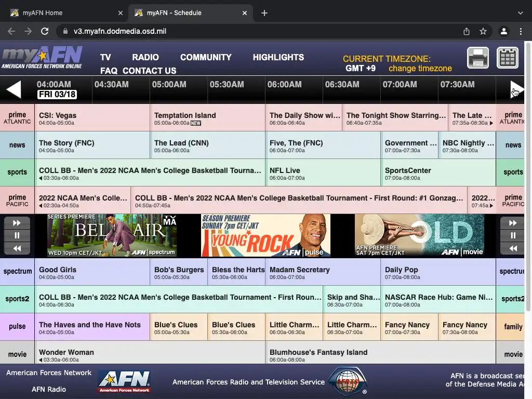Pause using right-side carousel control
The image size is (532, 399).
pos(513,235)
